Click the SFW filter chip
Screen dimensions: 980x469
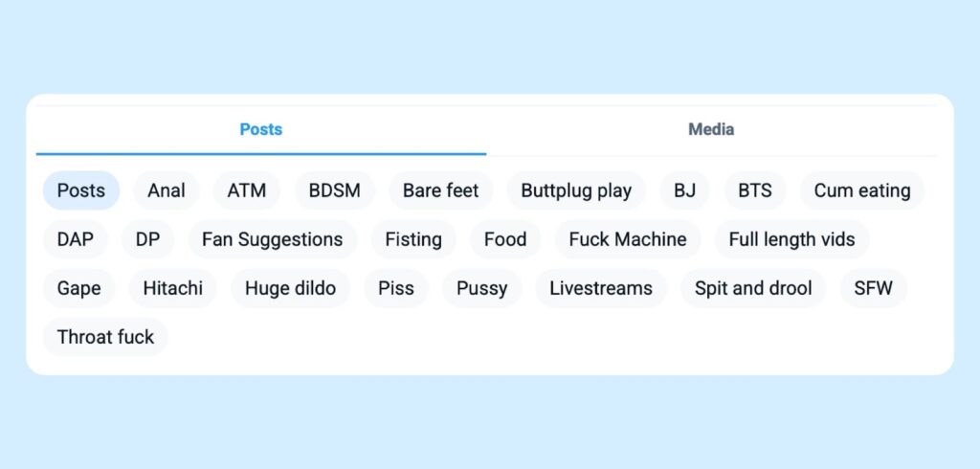point(873,288)
